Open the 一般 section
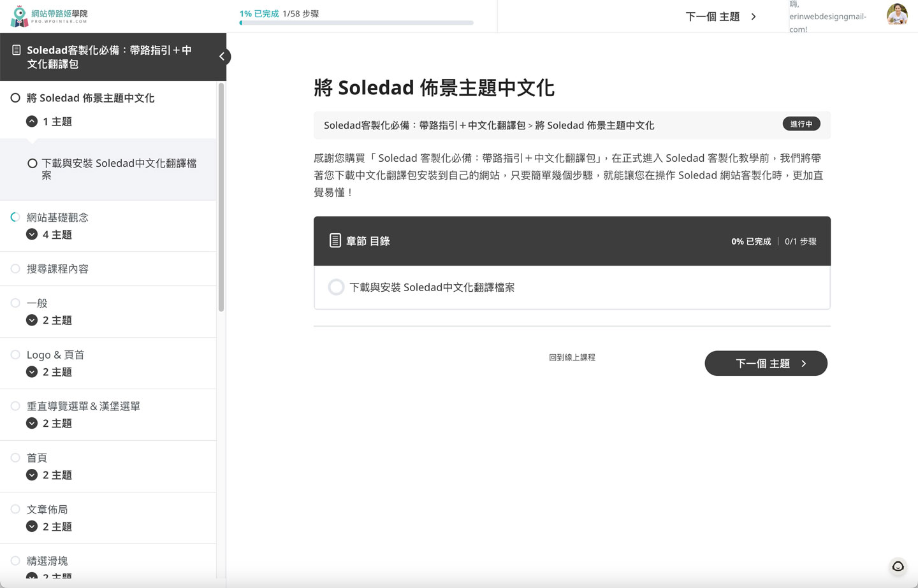This screenshot has width=918, height=588. pos(37,303)
